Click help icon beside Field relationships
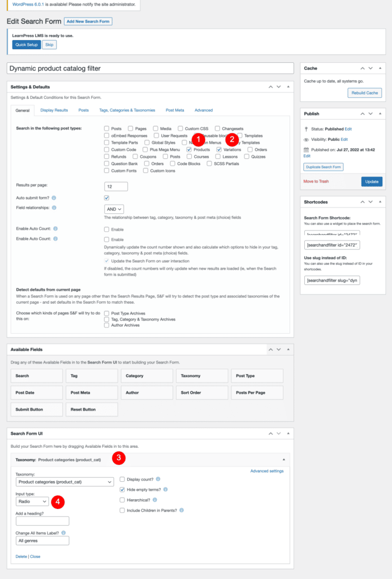The image size is (392, 579). 54,208
